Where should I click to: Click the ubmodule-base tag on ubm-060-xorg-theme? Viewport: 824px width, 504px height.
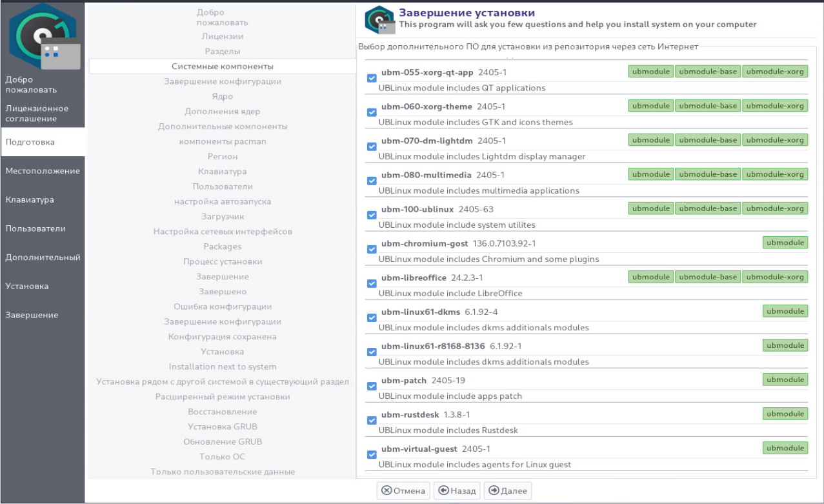(x=708, y=106)
